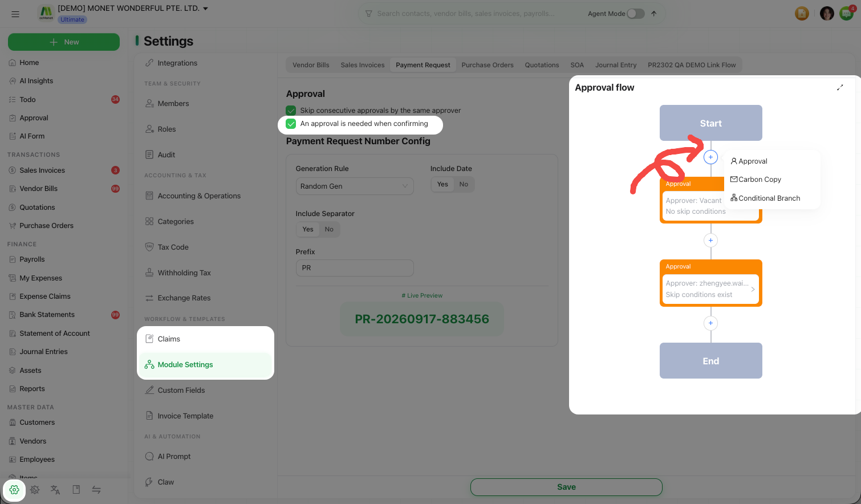Click the hamburger menu icon
861x504 pixels.
click(15, 14)
